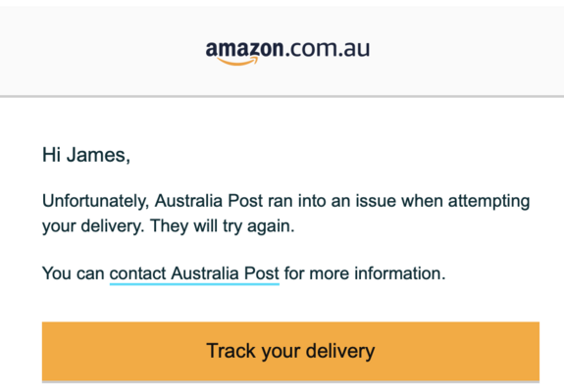
Task: Click the words You can before the link
Action: tap(73, 273)
